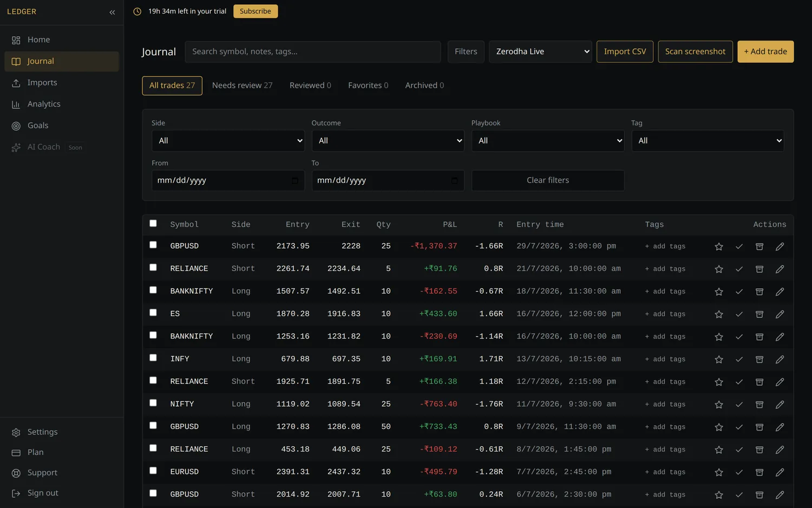Archive the EURUSD trade
Viewport: 812px width, 508px height.
point(759,472)
